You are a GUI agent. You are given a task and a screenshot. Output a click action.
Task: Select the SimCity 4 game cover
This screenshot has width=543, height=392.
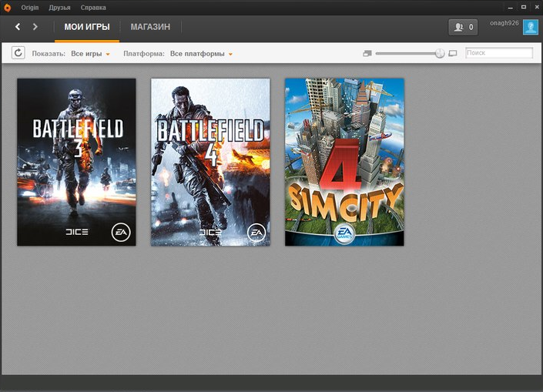pyautogui.click(x=344, y=162)
